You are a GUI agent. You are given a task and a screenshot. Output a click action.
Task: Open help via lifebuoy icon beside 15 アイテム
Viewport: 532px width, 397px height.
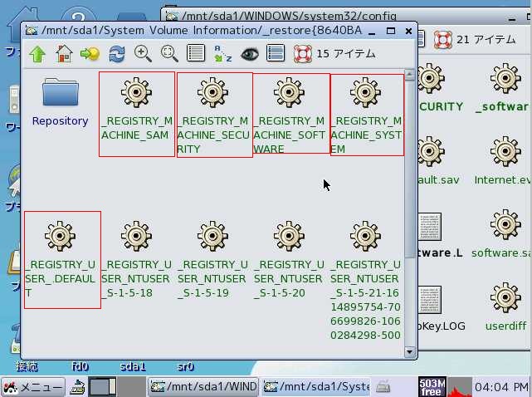point(303,54)
